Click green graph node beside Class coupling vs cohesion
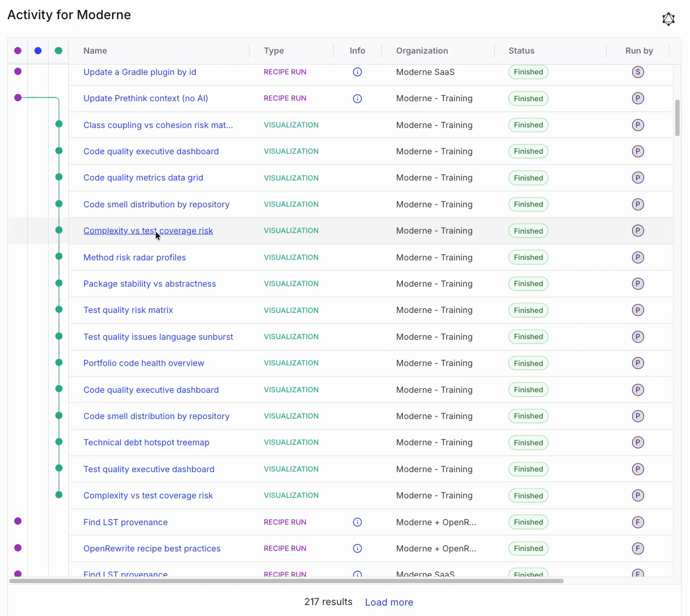Viewport: 690px width, 616px height. (59, 124)
